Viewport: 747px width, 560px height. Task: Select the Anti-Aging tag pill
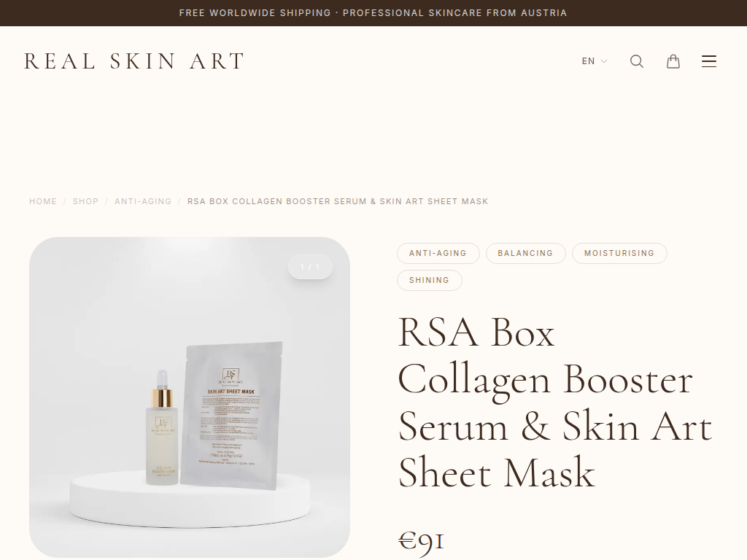[x=438, y=253]
